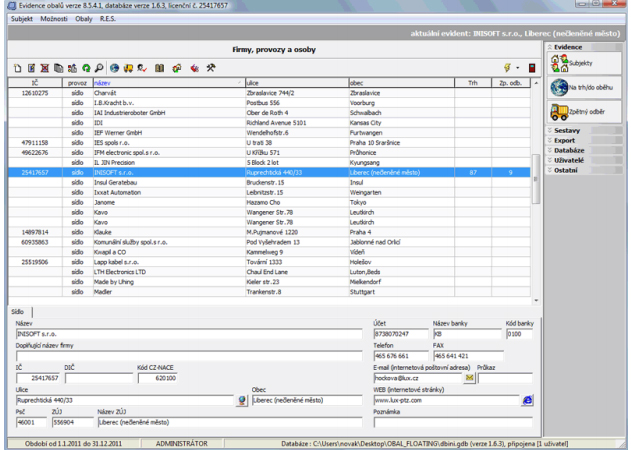Click the Internet Explorer icon beside WEB field

pos(528,400)
